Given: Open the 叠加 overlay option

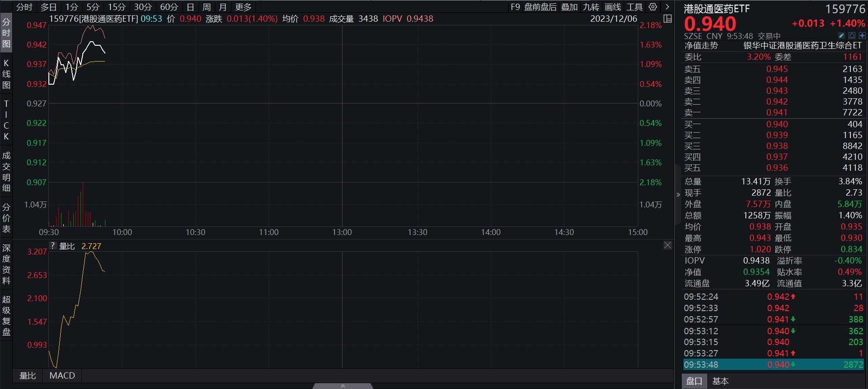Looking at the screenshot, I should click(x=569, y=7).
